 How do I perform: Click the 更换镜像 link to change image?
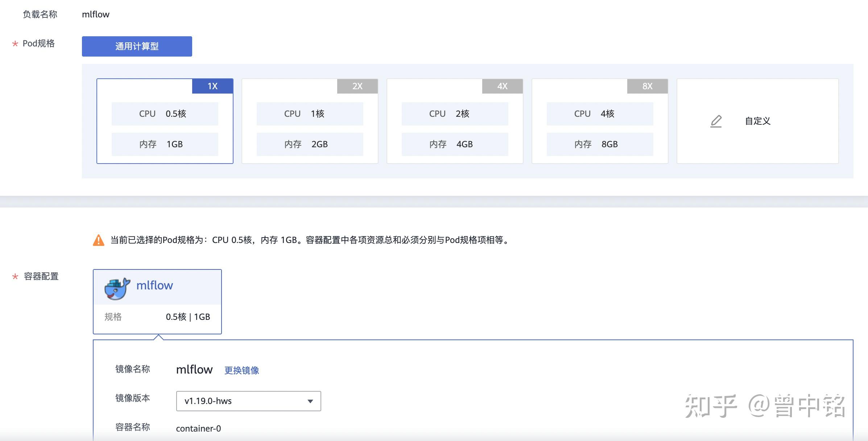tap(241, 371)
